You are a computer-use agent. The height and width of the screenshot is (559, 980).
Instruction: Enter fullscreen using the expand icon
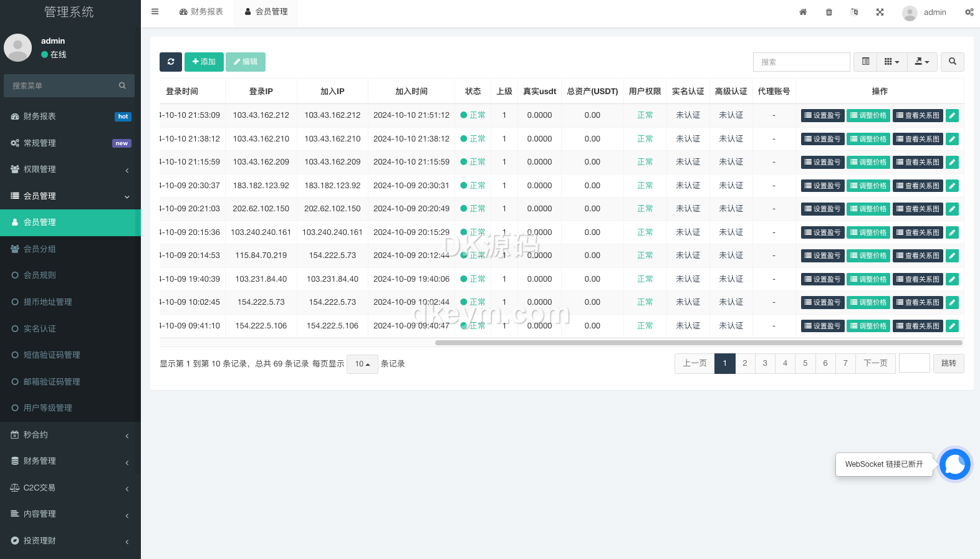pos(880,12)
